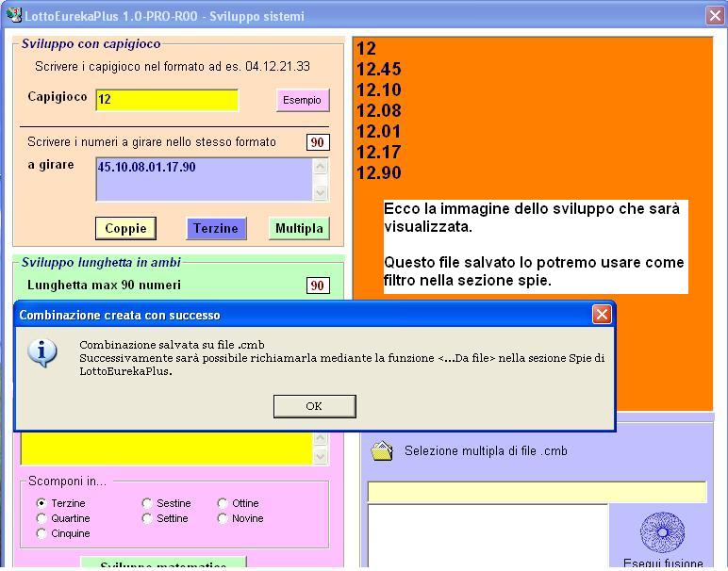Click the down arrow of 'a girare' scrollbar
Image resolution: width=728 pixels, height=571 pixels.
321,192
